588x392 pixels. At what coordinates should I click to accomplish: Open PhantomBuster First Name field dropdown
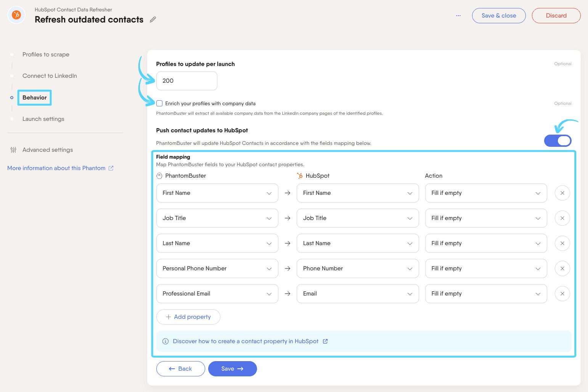point(217,193)
